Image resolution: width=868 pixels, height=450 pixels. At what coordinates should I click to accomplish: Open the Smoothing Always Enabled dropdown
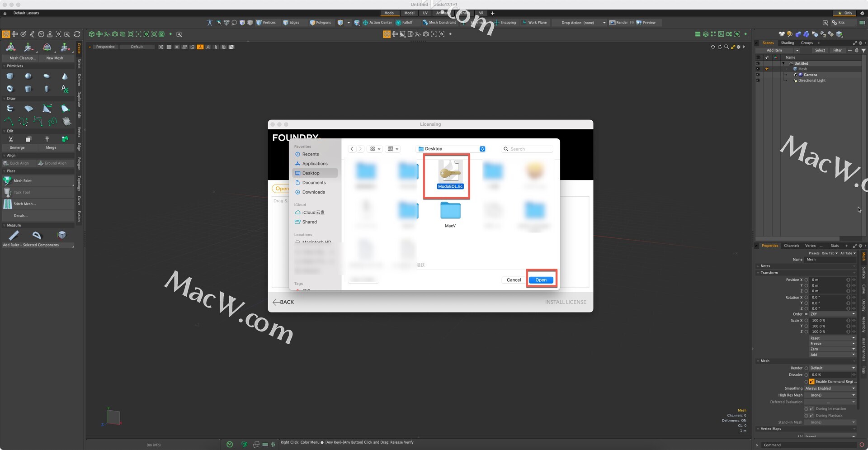(830, 388)
